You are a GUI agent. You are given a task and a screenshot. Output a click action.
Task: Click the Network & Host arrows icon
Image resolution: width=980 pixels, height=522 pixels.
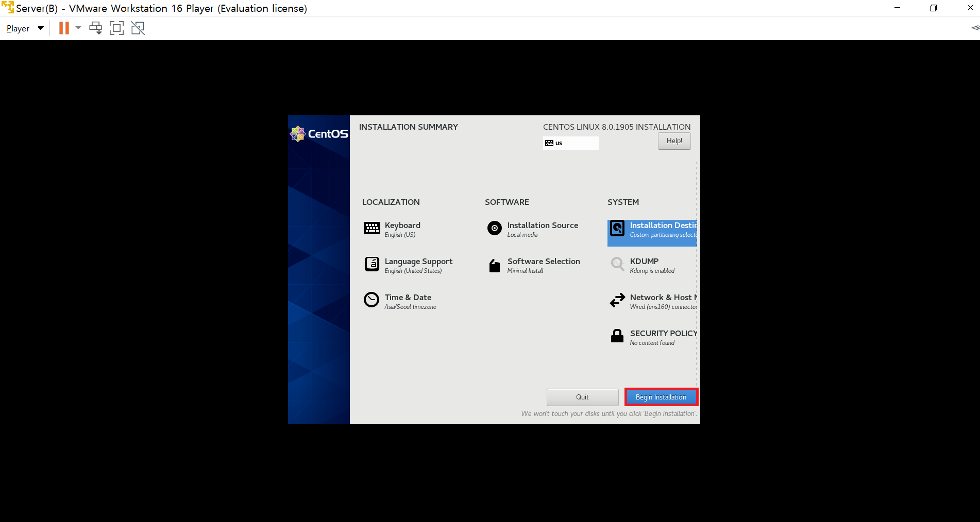[x=617, y=300]
